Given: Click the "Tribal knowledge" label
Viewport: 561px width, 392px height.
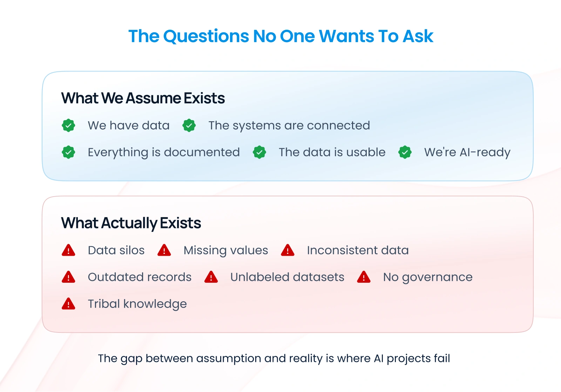Looking at the screenshot, I should pos(137,304).
